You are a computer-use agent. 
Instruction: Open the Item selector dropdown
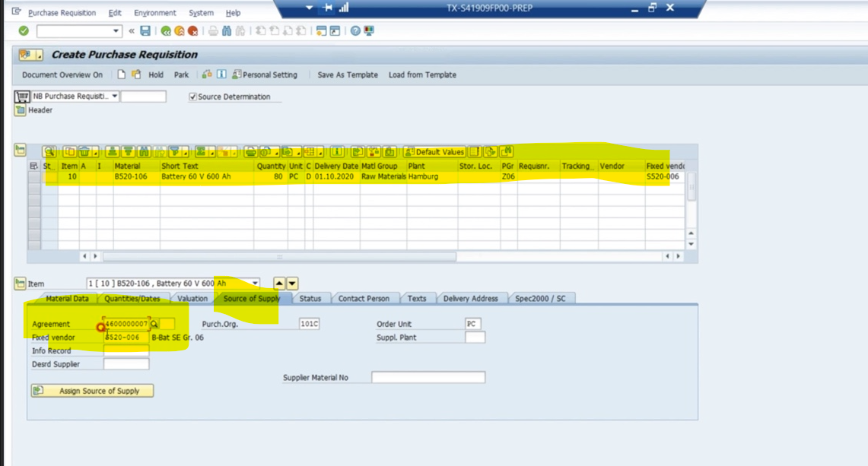[x=255, y=284]
